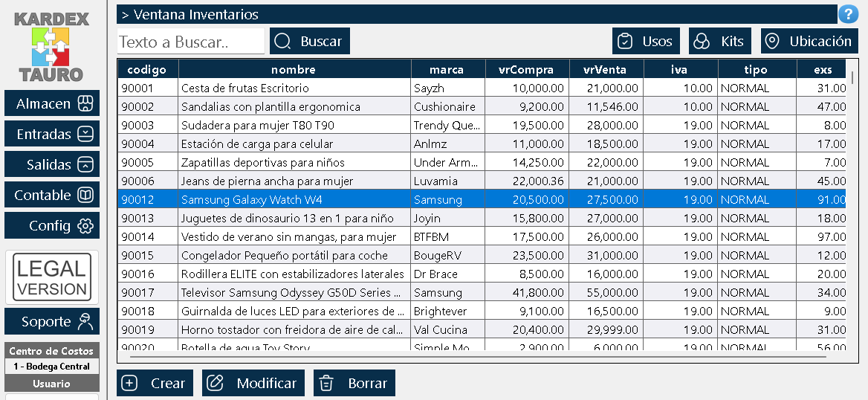This screenshot has width=868, height=400.
Task: Click marca cell Cushionaire
Action: tap(448, 106)
